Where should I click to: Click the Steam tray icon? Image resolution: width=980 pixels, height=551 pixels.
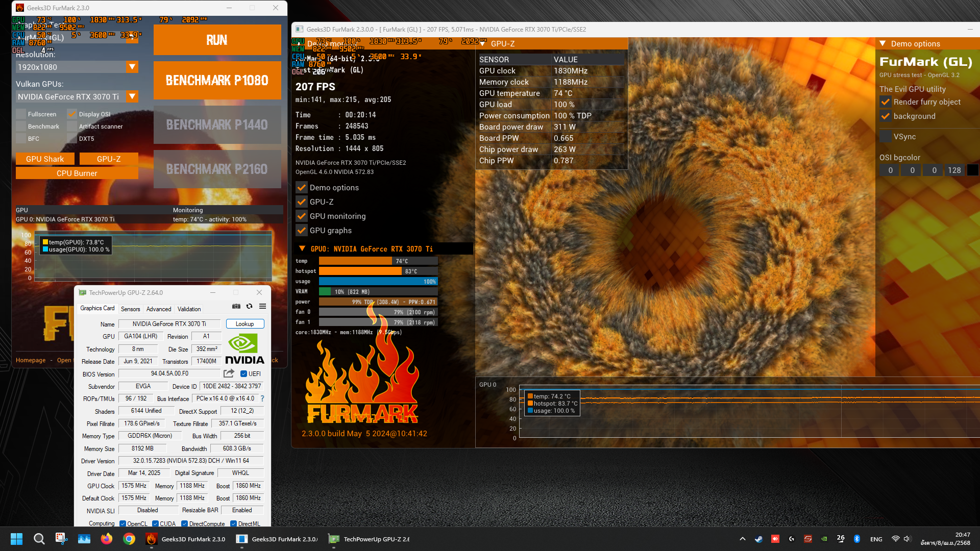(x=758, y=539)
